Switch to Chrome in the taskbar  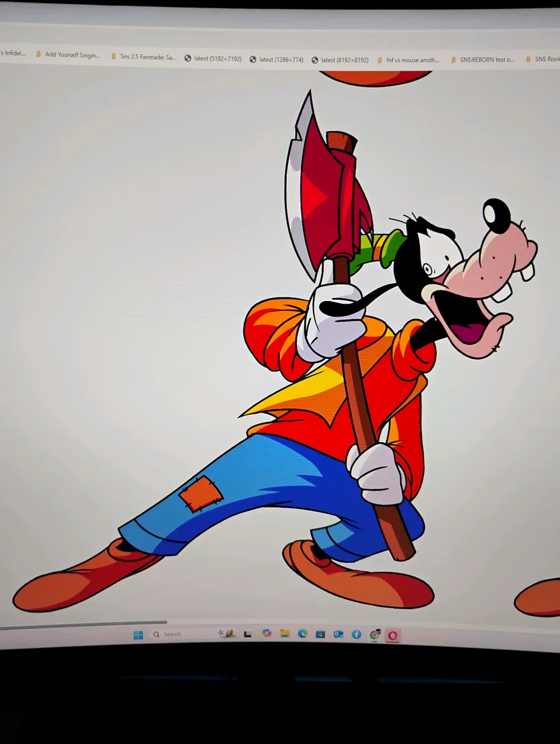point(375,635)
